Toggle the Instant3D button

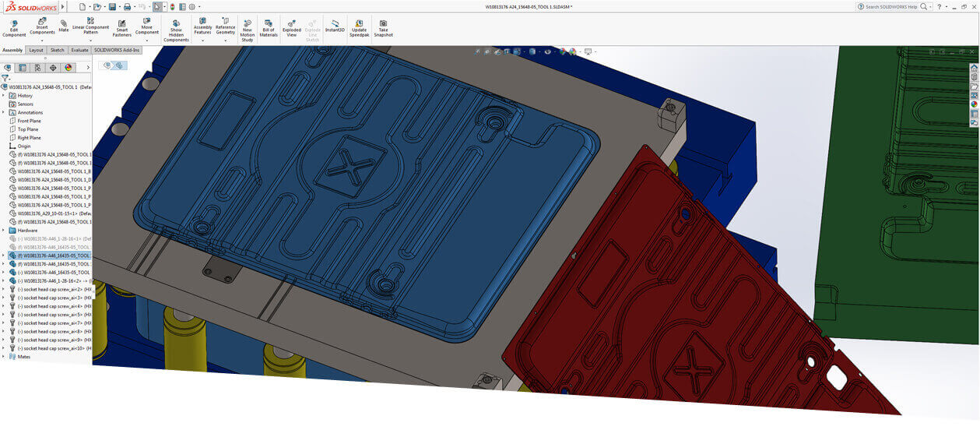pyautogui.click(x=335, y=26)
